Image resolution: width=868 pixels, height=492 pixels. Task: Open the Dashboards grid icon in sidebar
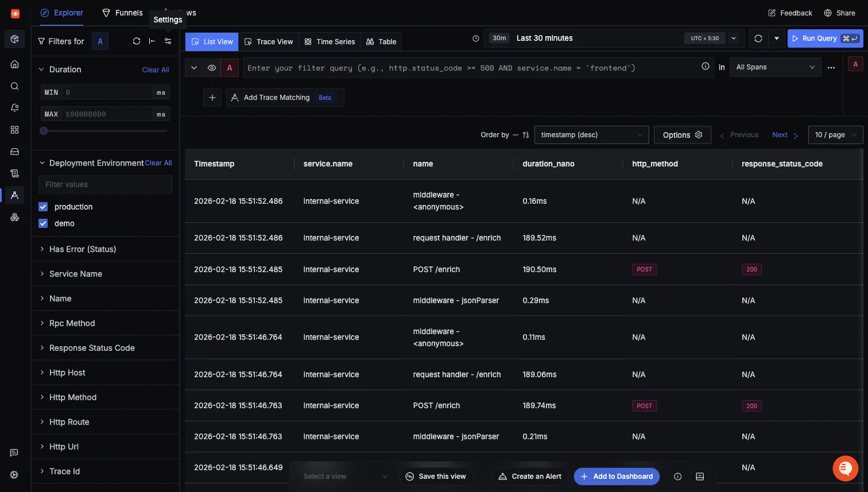[x=14, y=130]
